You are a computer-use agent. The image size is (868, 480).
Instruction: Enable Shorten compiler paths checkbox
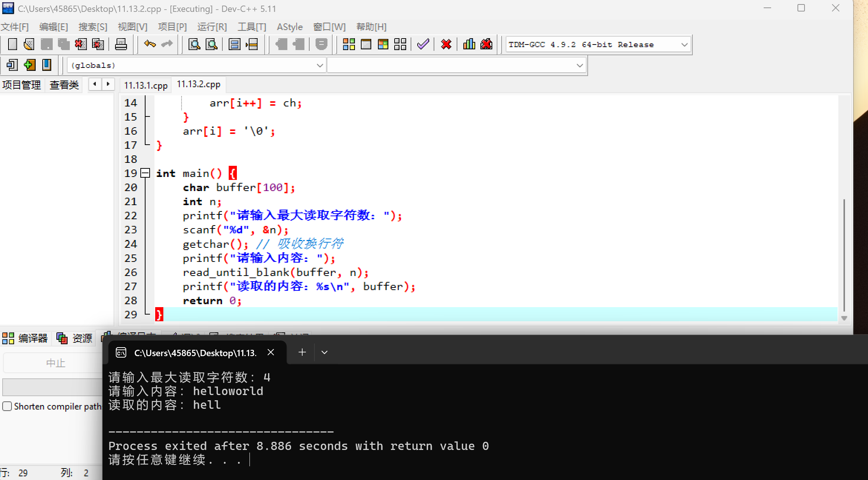click(x=7, y=406)
